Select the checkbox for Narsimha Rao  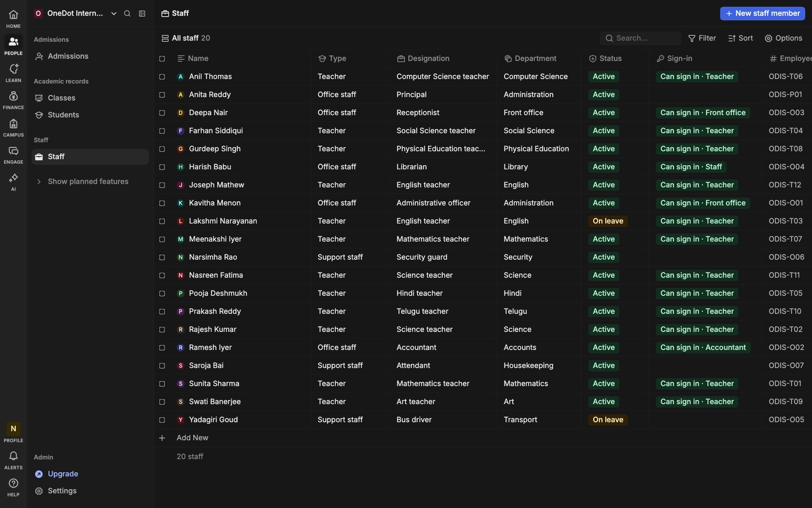162,257
